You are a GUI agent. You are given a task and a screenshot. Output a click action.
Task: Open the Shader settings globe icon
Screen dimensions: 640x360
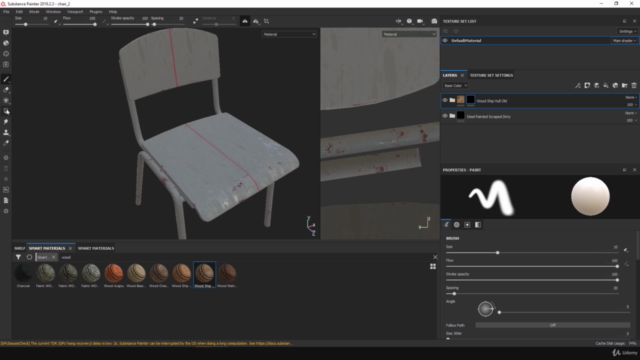pos(6,43)
